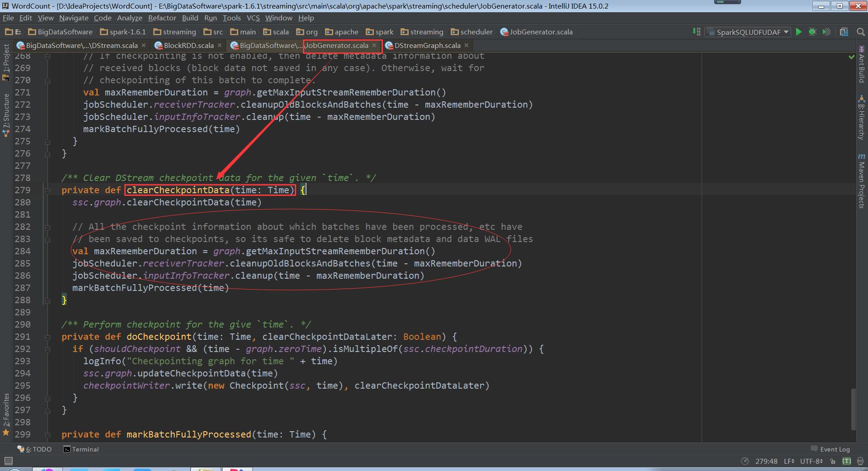Click the green inspection status checkmark
Viewport: 868px width, 471px height.
click(x=852, y=57)
